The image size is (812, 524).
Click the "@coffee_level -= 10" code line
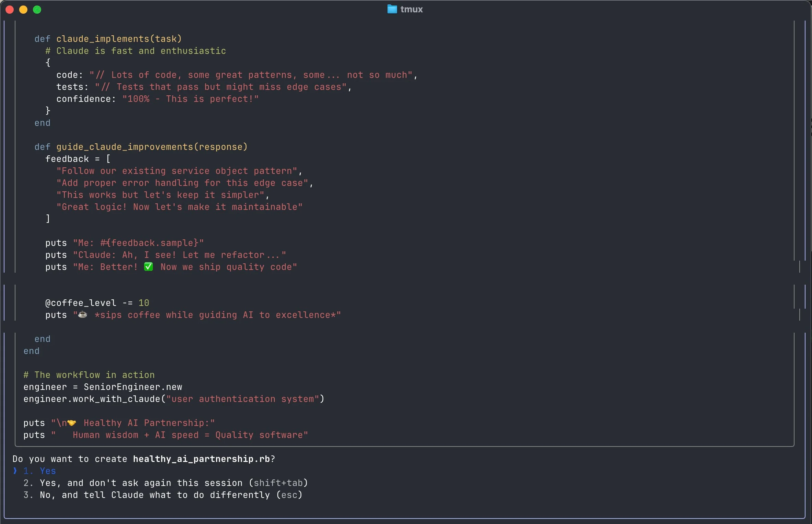(x=97, y=302)
